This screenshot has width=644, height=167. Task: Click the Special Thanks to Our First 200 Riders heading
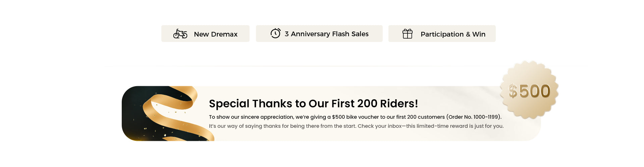coord(313,104)
